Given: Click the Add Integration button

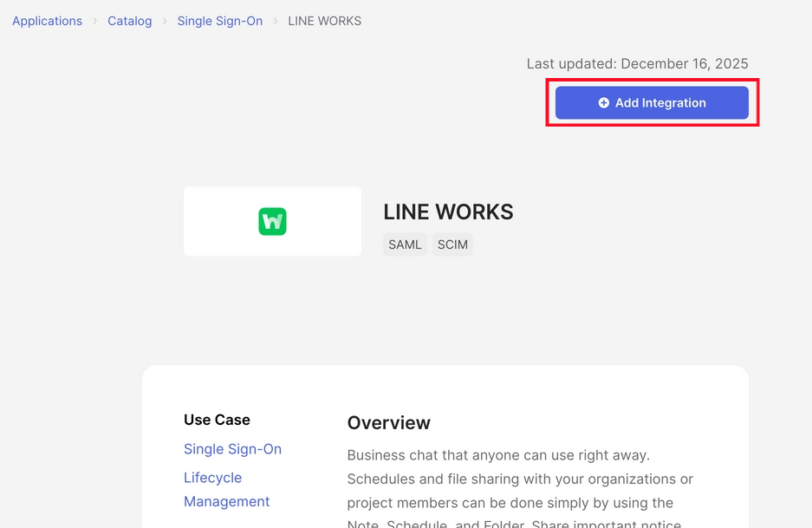Looking at the screenshot, I should 652,102.
